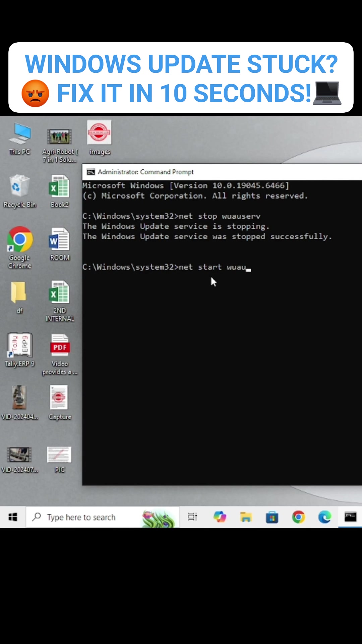Open VID-202404 video file
This screenshot has width=362, height=644.
coord(19,402)
